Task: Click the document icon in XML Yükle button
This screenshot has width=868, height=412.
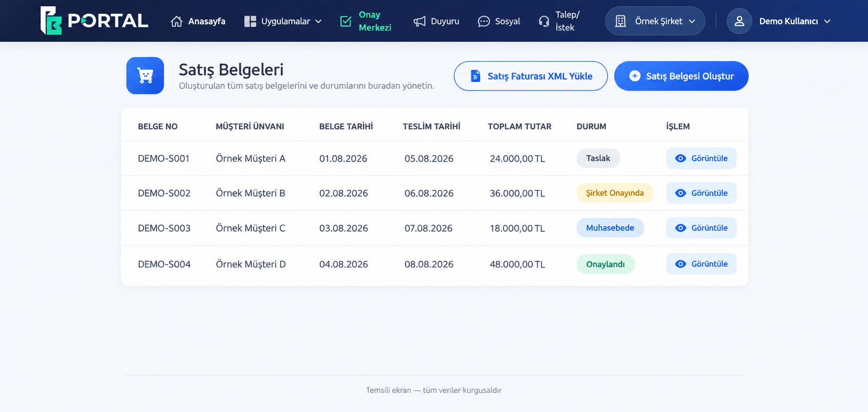Action: (475, 76)
